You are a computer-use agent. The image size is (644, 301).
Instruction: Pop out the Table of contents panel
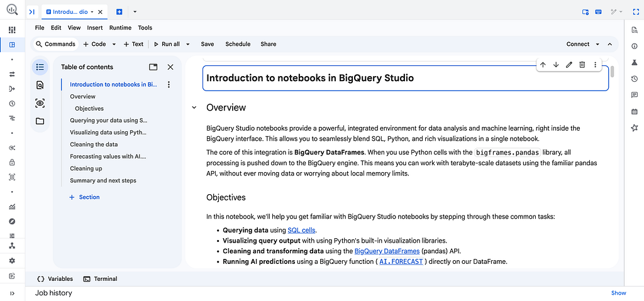click(x=153, y=67)
